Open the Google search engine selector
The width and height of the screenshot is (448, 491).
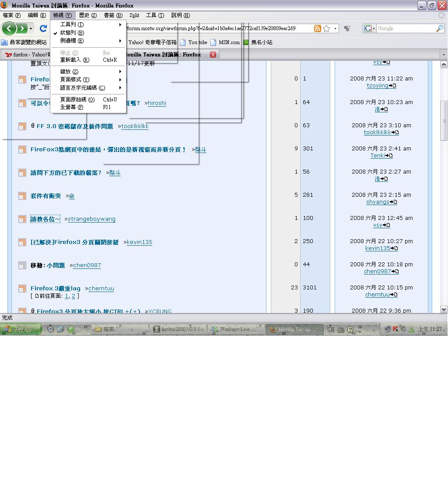[x=369, y=28]
